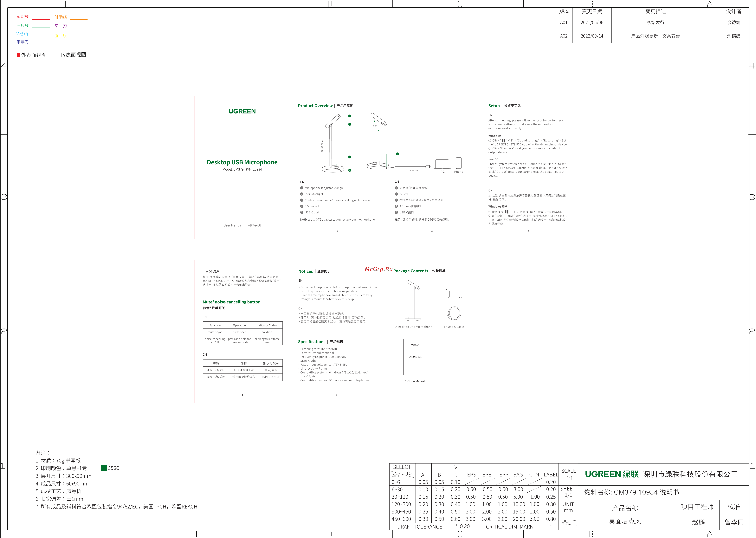Viewport: 756px width, 538px height.
Task: Click the UGREEN logo on the cover page
Action: tap(242, 111)
